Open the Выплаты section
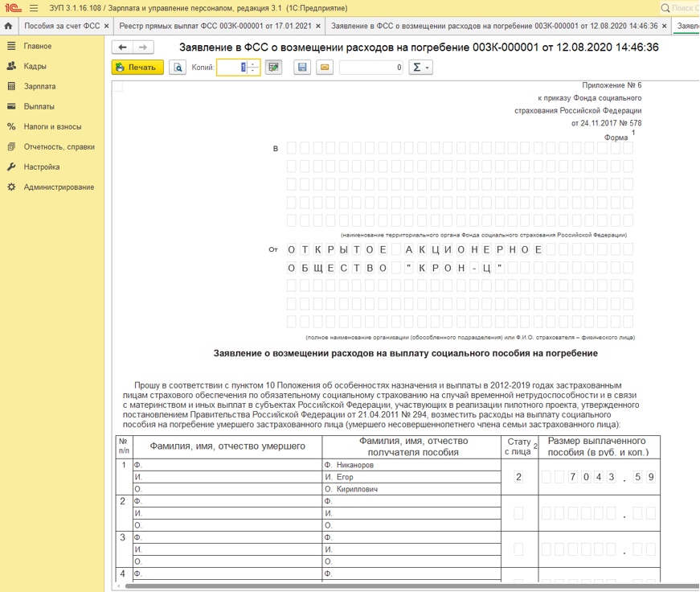700x592 pixels. tap(39, 106)
